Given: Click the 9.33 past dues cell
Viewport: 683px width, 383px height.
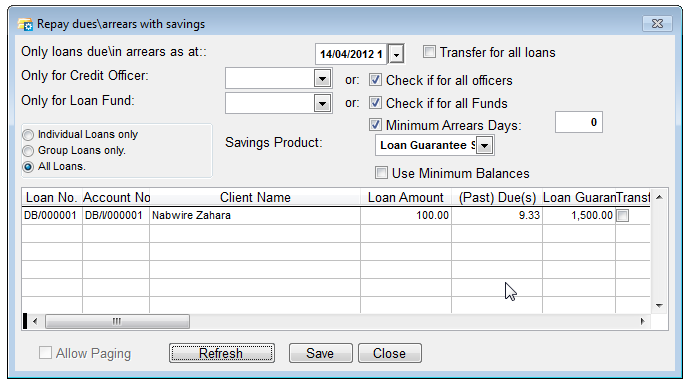Looking at the screenshot, I should tap(497, 215).
